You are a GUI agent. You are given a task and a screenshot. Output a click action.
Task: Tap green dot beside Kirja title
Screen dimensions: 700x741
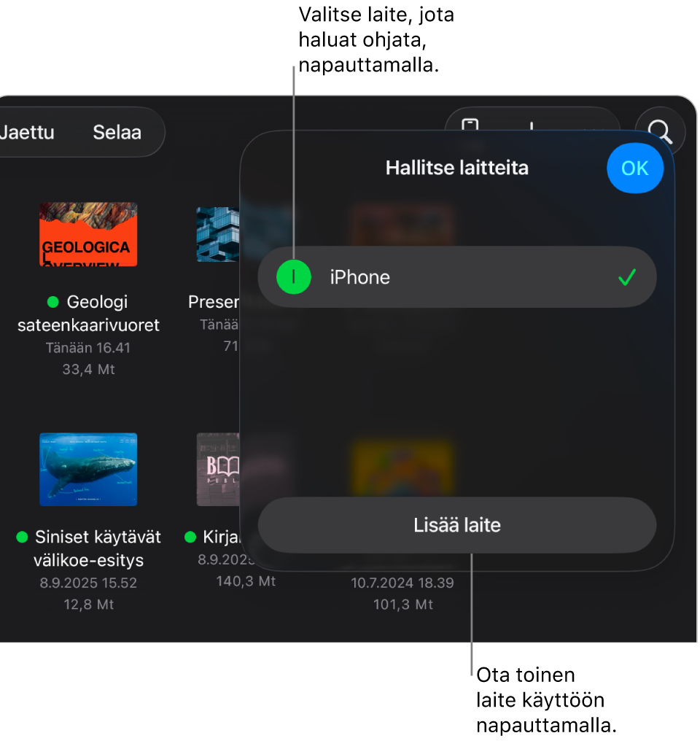pos(190,538)
